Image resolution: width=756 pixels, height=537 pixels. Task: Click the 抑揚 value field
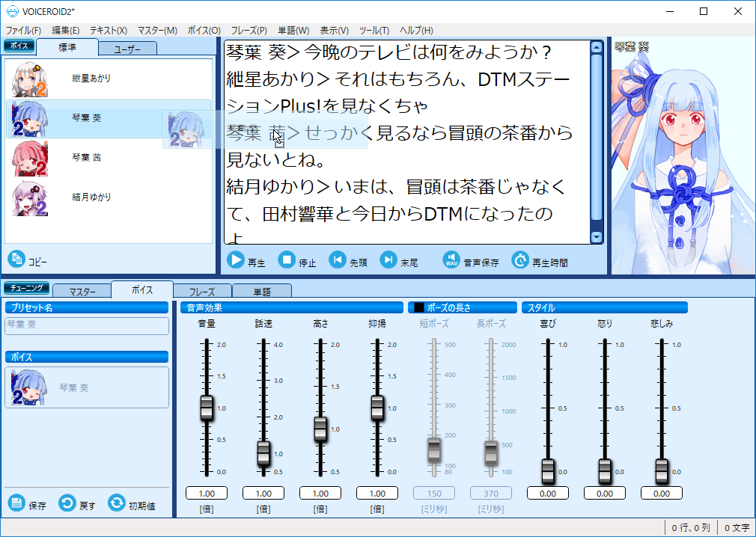tap(377, 493)
